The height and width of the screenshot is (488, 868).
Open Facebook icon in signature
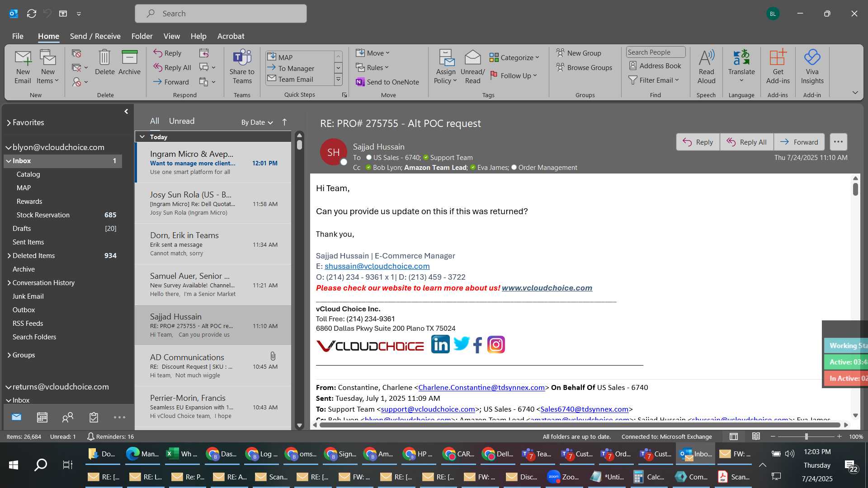pos(478,345)
